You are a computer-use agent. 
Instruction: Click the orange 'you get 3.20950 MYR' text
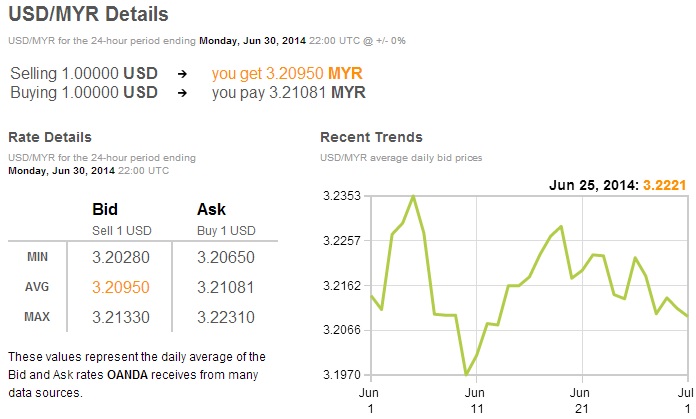point(287,75)
